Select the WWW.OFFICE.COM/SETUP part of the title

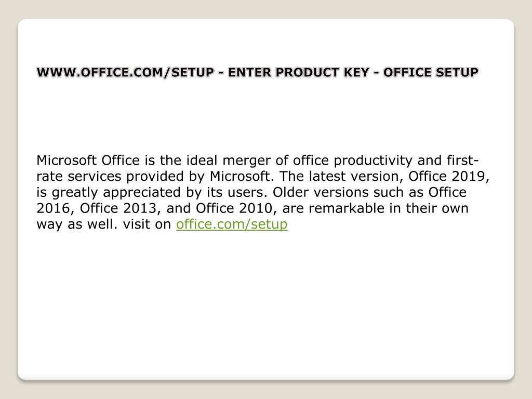tap(125, 72)
